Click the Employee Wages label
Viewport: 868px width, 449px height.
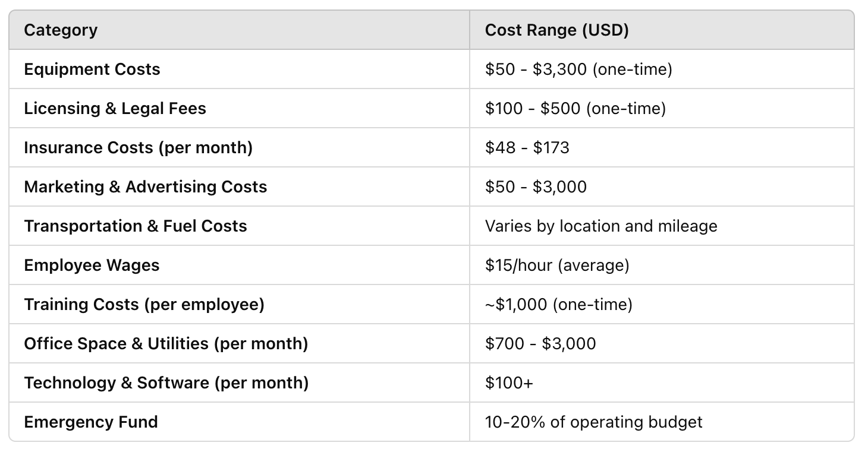pos(91,265)
